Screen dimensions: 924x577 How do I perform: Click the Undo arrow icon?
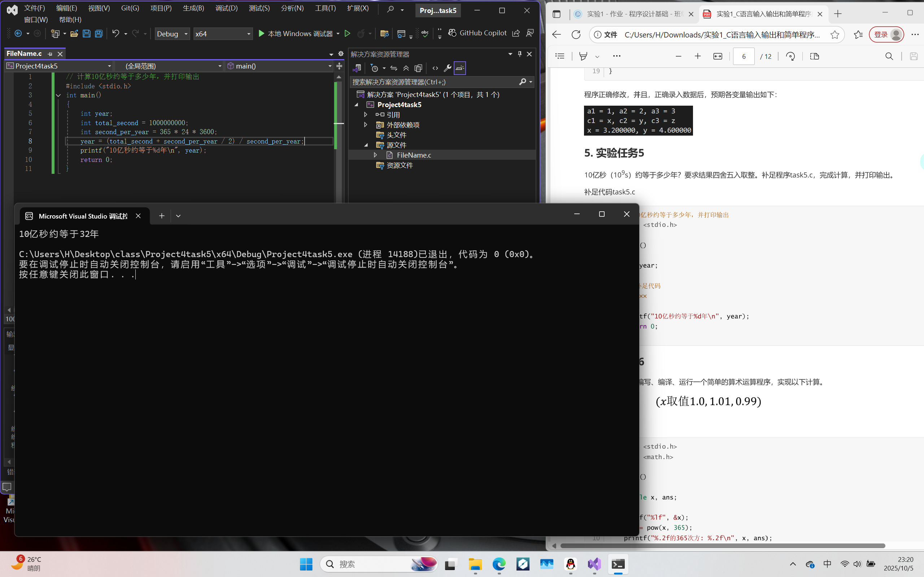[x=115, y=34]
